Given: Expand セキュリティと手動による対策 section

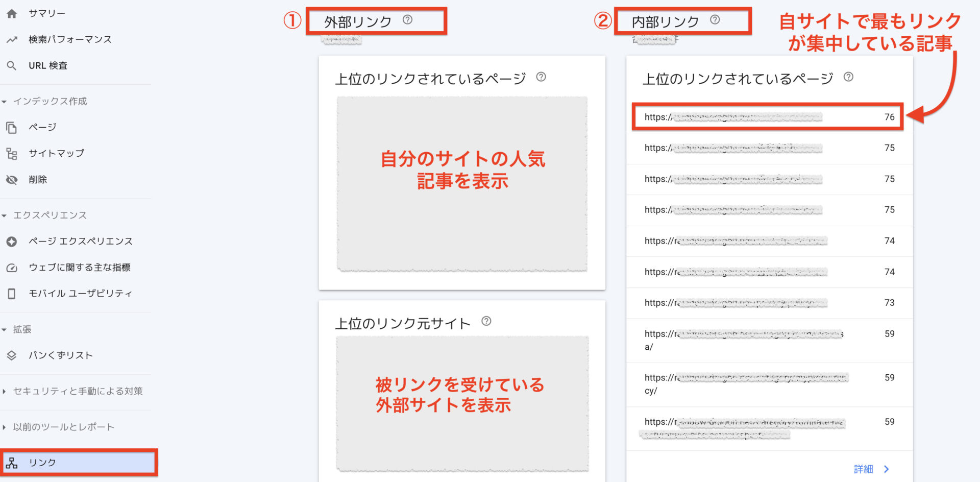Looking at the screenshot, I should tap(4, 392).
